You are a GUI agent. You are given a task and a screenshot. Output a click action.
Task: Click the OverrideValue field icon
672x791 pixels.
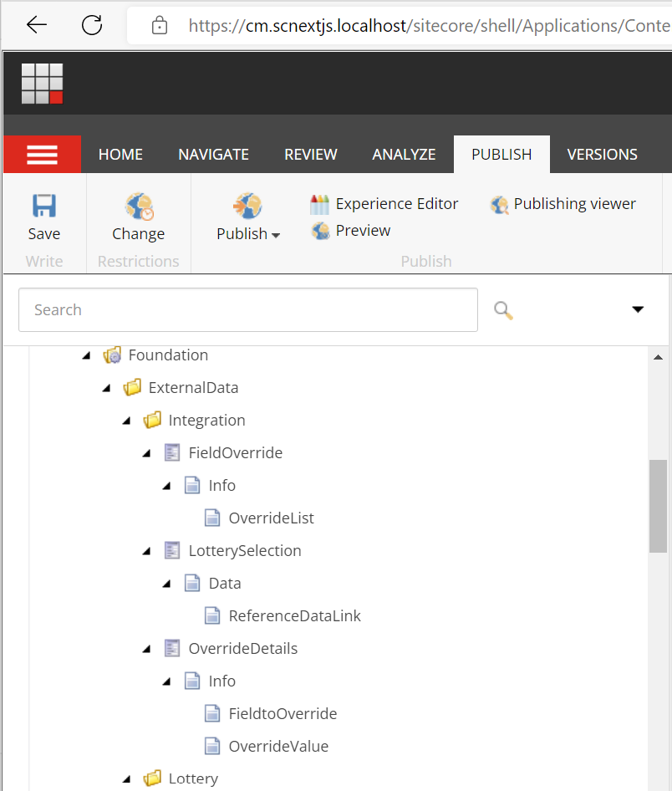pos(212,746)
